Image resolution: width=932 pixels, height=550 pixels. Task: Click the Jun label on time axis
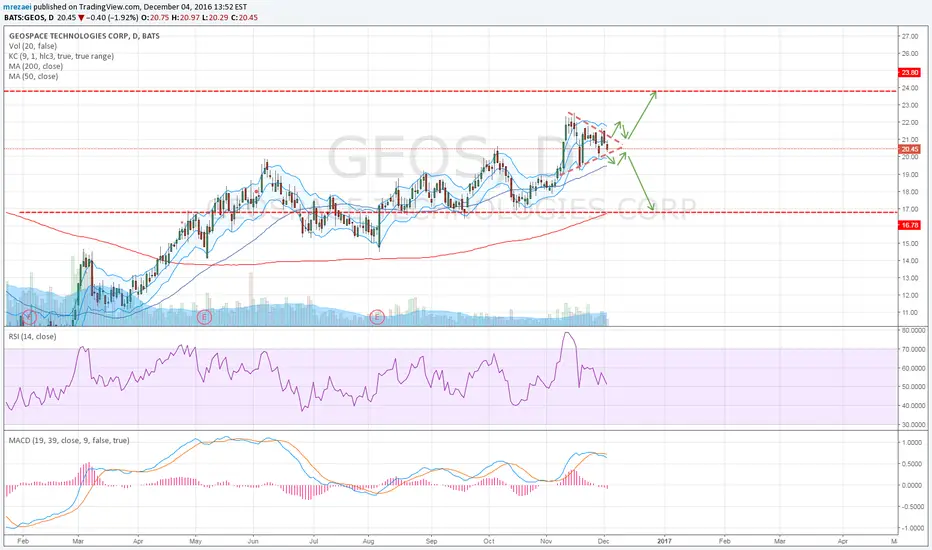point(253,542)
